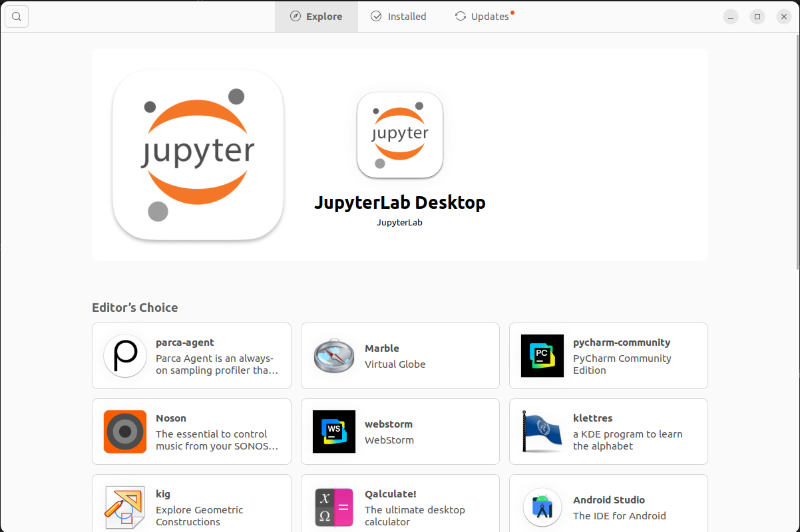This screenshot has height=532, width=800.
Task: Click the Android Studio icon
Action: 542,507
